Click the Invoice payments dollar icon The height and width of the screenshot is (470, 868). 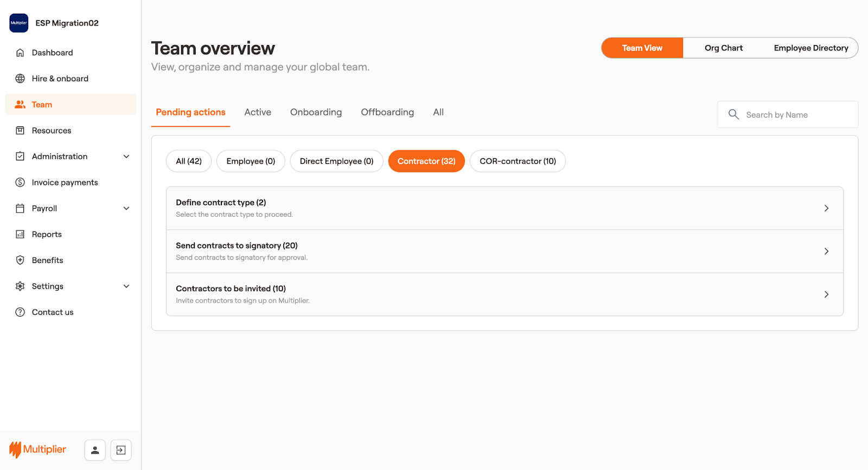point(20,183)
